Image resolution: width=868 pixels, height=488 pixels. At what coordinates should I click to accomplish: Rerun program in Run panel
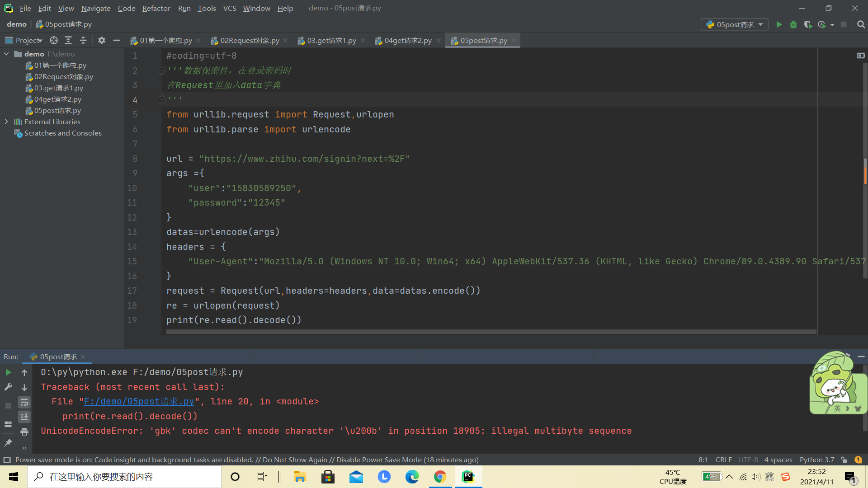(8, 372)
